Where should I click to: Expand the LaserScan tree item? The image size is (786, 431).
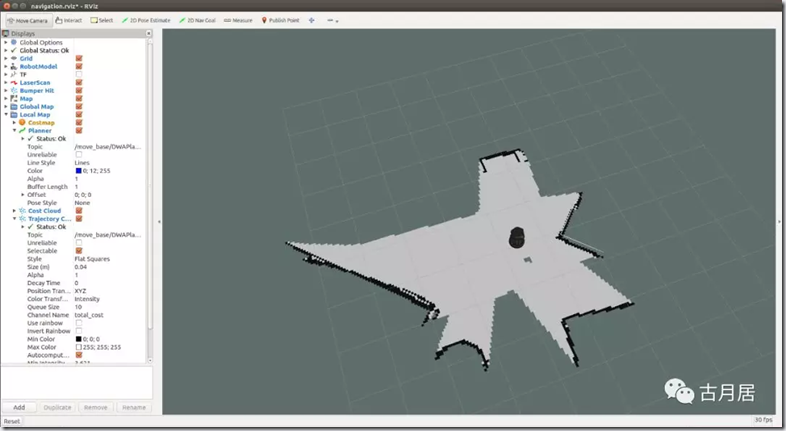[6, 82]
